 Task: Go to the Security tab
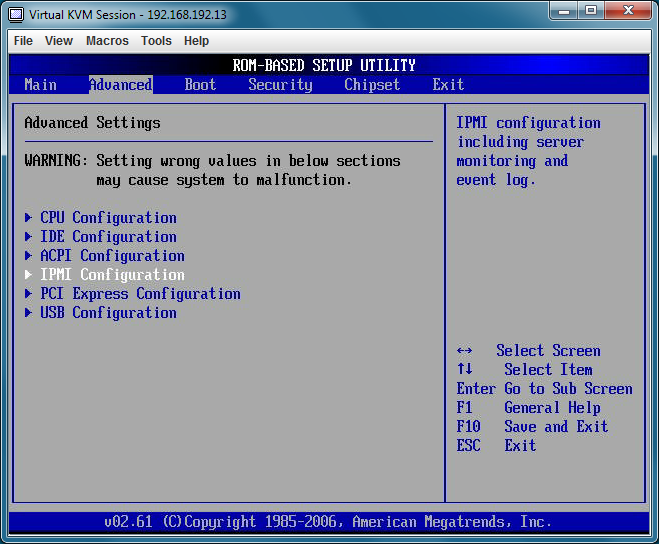[280, 85]
